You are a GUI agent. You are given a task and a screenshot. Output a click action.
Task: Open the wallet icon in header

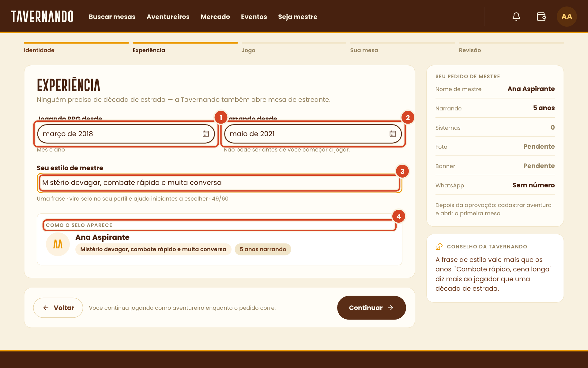click(541, 17)
